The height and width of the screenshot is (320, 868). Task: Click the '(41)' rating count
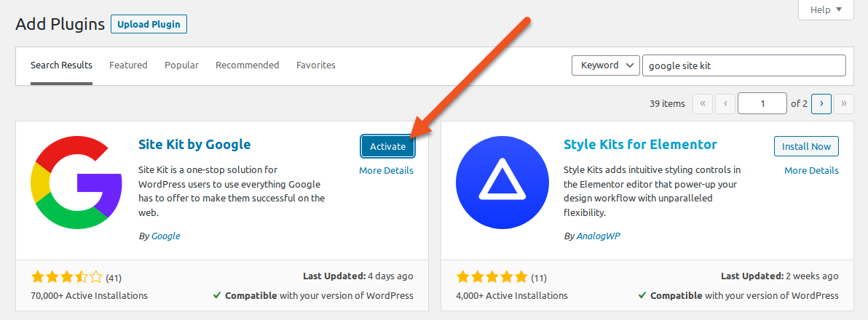114,277
